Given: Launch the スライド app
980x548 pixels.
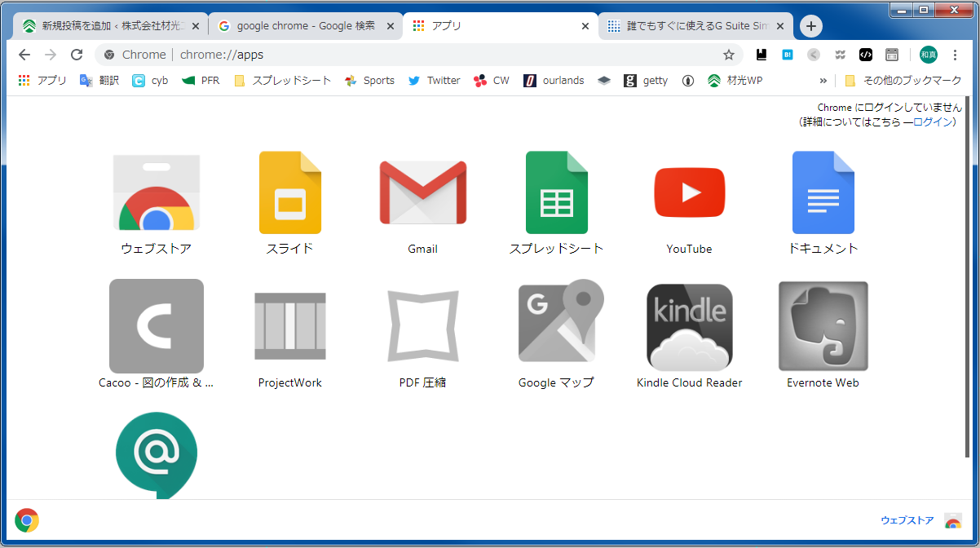Looking at the screenshot, I should (290, 193).
